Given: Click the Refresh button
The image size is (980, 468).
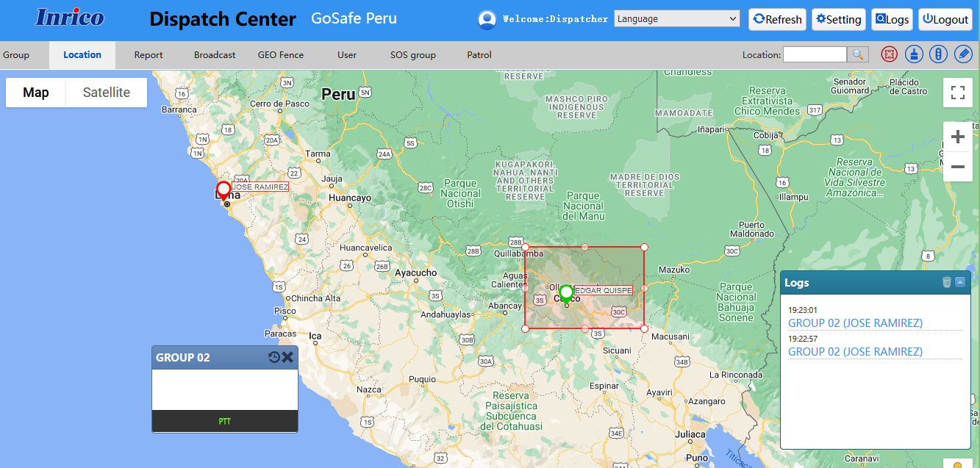Looking at the screenshot, I should click(778, 20).
